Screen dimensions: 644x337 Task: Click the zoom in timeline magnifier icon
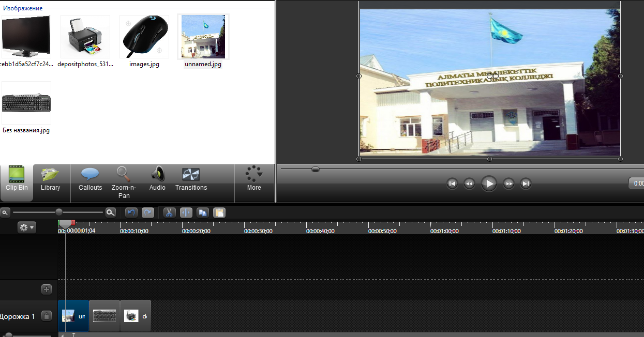110,212
